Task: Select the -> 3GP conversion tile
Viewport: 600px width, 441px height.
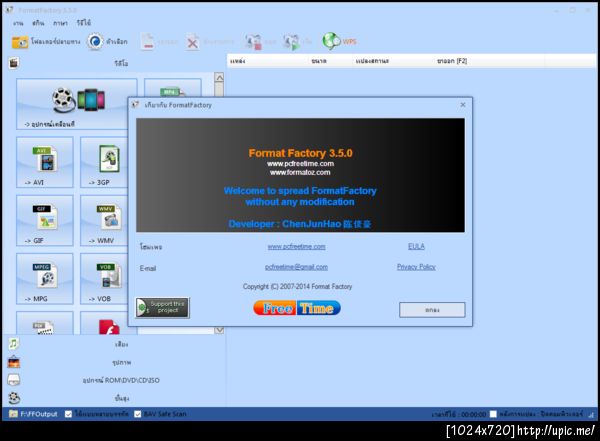Action: (x=104, y=162)
